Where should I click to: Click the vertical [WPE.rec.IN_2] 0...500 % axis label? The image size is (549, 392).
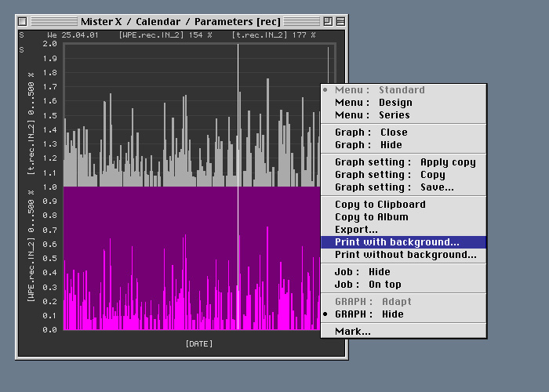pyautogui.click(x=31, y=246)
